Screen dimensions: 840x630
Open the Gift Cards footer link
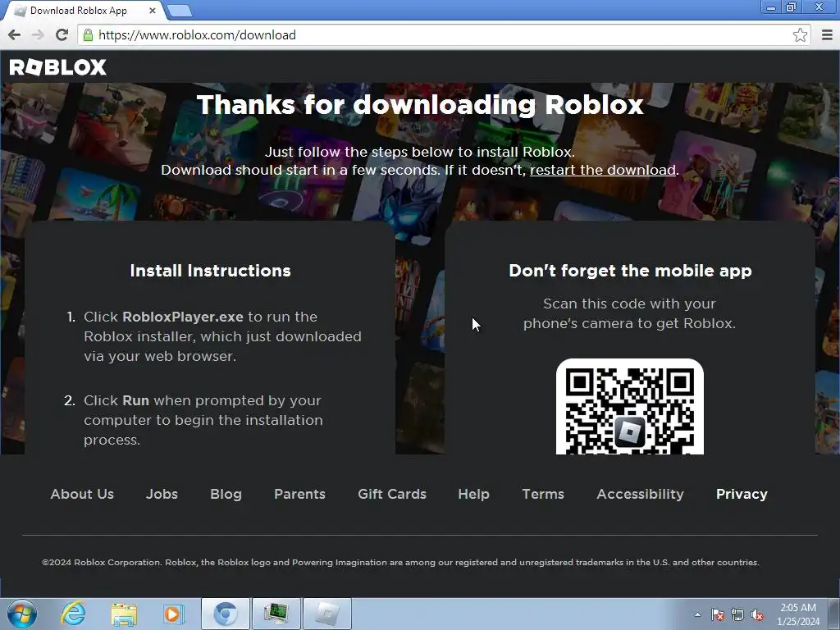coord(391,494)
